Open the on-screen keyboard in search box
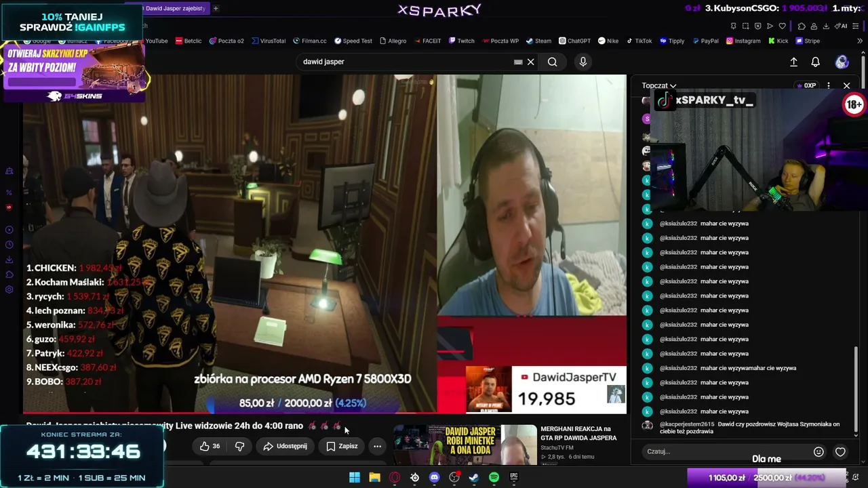This screenshot has height=488, width=868. pos(518,62)
